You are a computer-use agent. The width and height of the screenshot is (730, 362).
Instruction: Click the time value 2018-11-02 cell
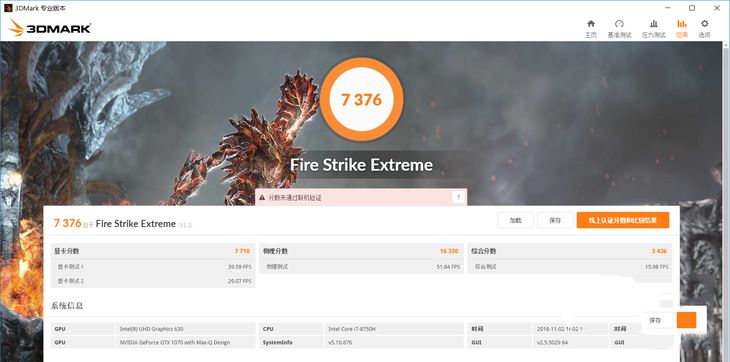pyautogui.click(x=570, y=329)
